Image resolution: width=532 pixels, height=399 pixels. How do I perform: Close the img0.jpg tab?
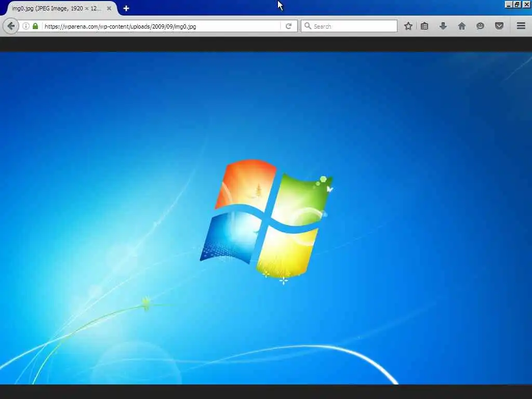109,8
